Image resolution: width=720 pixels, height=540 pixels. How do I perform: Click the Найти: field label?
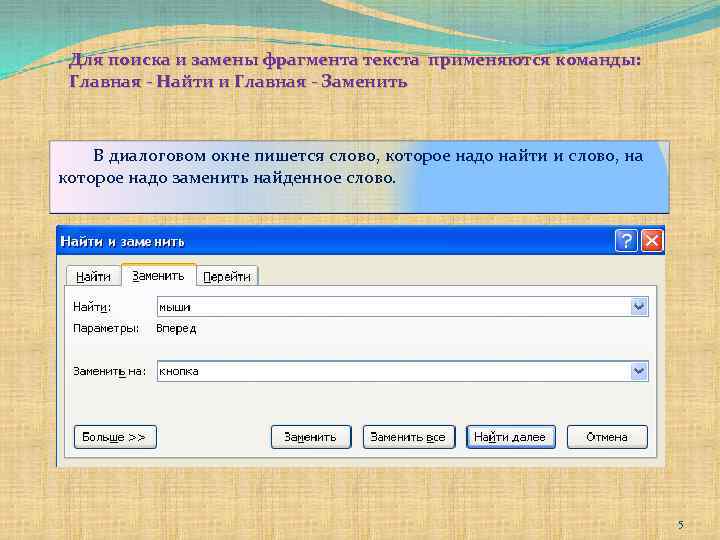click(x=92, y=307)
